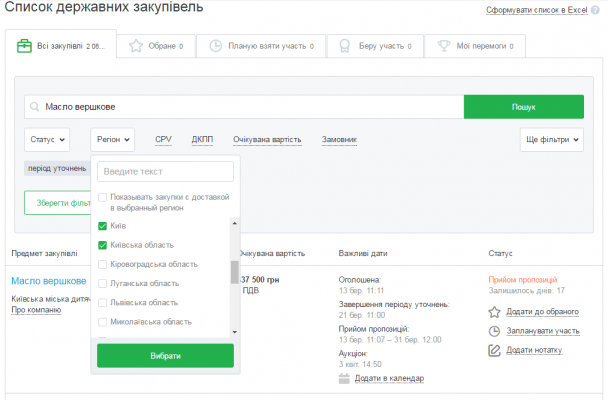Click the region search text field
Viewport: 608px width, 400px height.
point(165,172)
